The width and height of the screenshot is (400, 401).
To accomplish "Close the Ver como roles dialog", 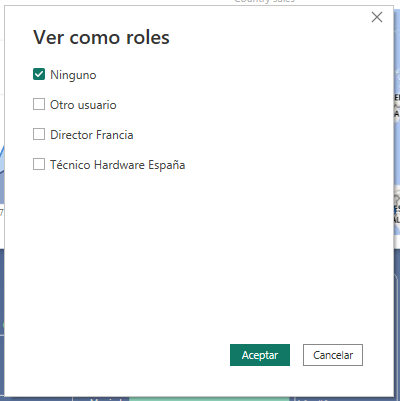I will 377,17.
